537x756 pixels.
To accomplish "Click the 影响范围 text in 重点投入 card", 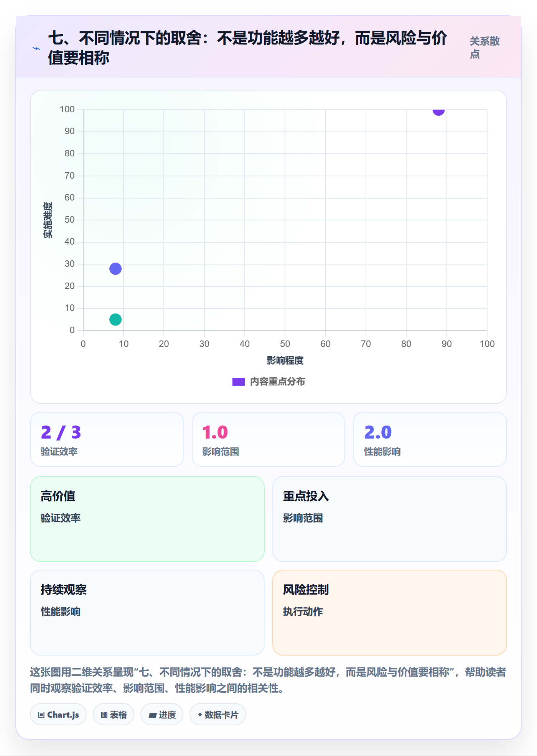I will click(x=303, y=518).
